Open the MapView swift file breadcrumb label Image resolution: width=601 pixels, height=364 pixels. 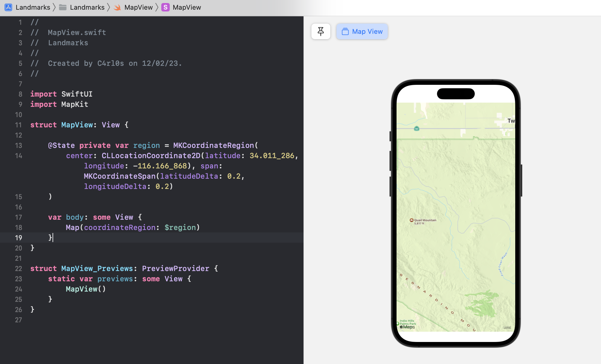(x=138, y=7)
